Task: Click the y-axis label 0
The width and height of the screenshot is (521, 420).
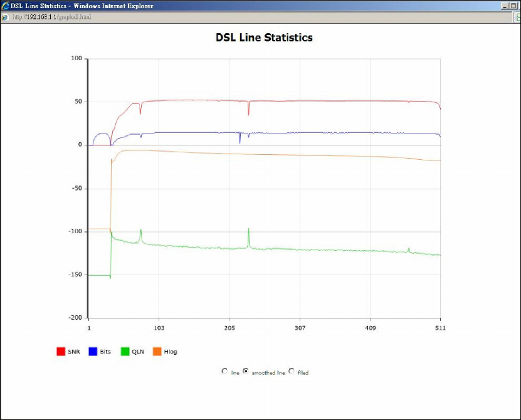Action: point(80,145)
